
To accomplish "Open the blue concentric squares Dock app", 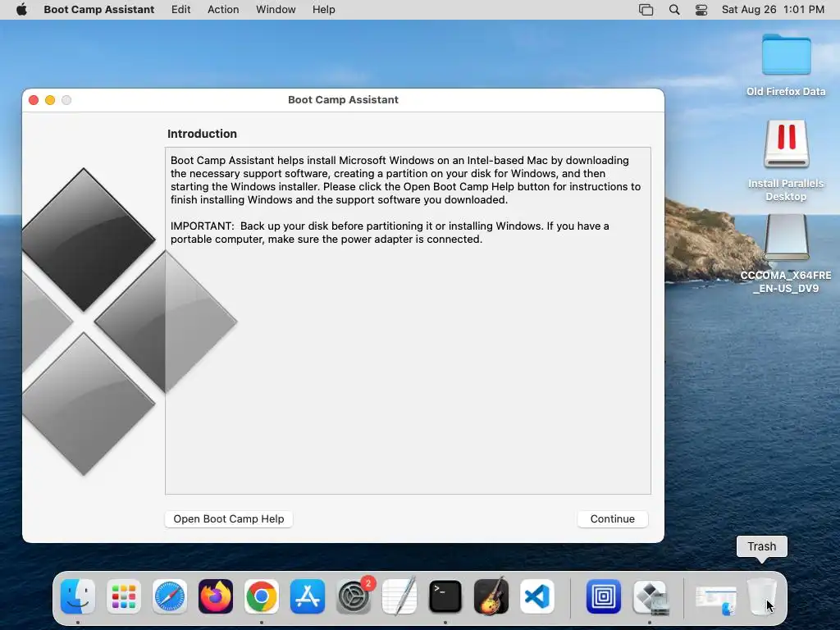I will (x=604, y=596).
